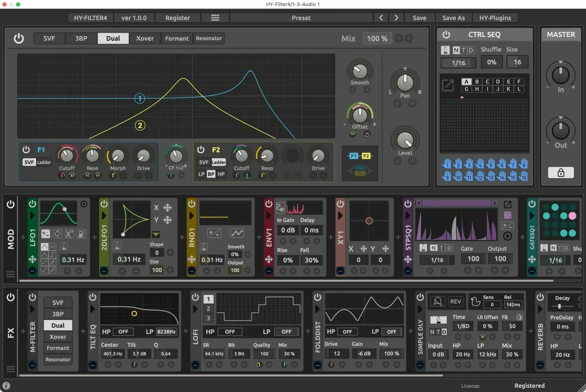Click the LFO1 retrigger loop icon
This screenshot has width=586, height=392.
[58, 234]
